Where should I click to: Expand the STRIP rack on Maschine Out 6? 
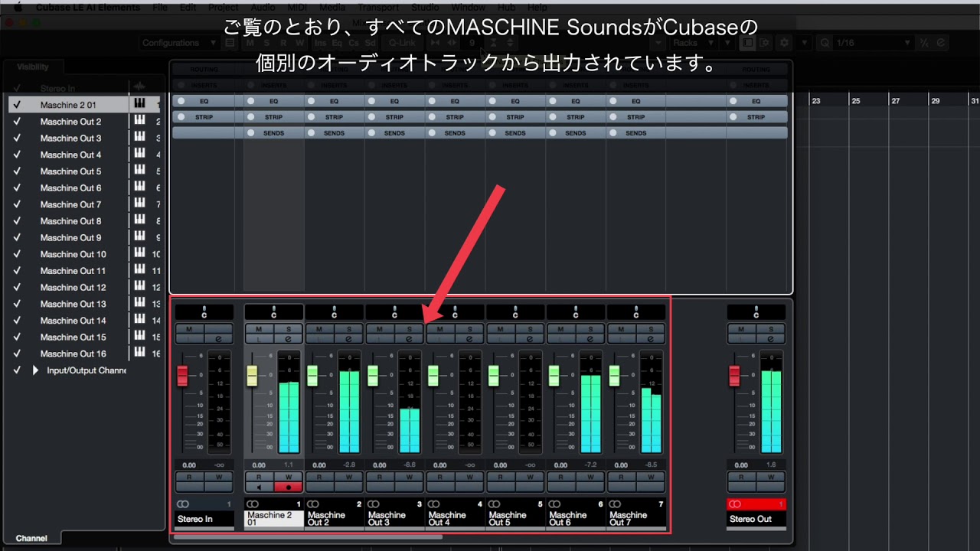click(576, 117)
